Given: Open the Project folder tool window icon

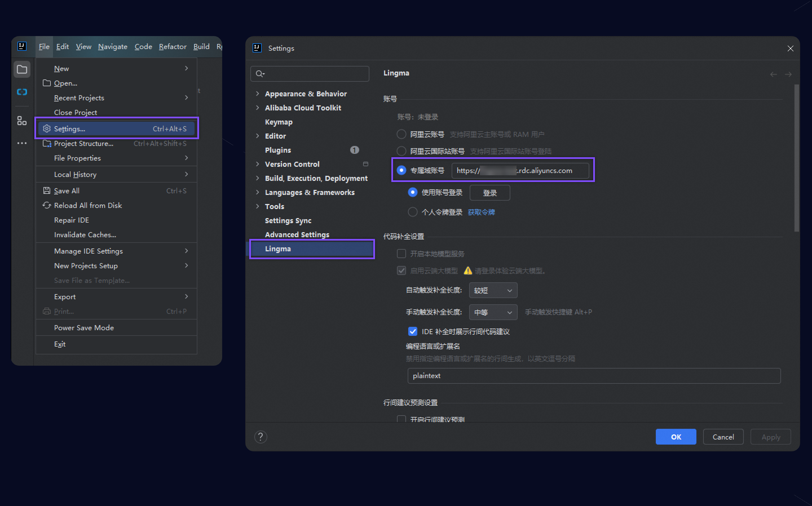Looking at the screenshot, I should tap(22, 69).
